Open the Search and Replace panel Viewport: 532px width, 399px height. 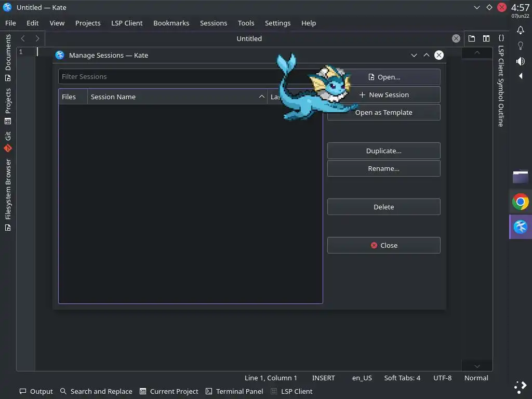[x=96, y=391]
